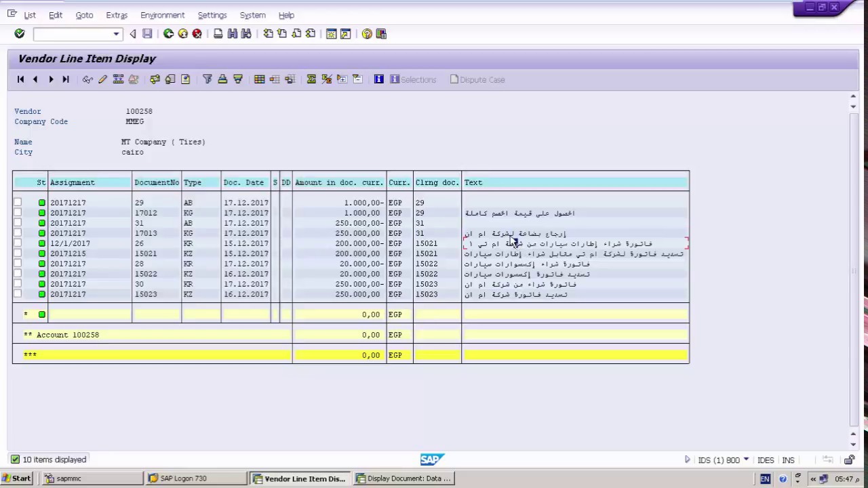Tick checkbox for document 15022 row
868x488 pixels.
pyautogui.click(x=18, y=273)
